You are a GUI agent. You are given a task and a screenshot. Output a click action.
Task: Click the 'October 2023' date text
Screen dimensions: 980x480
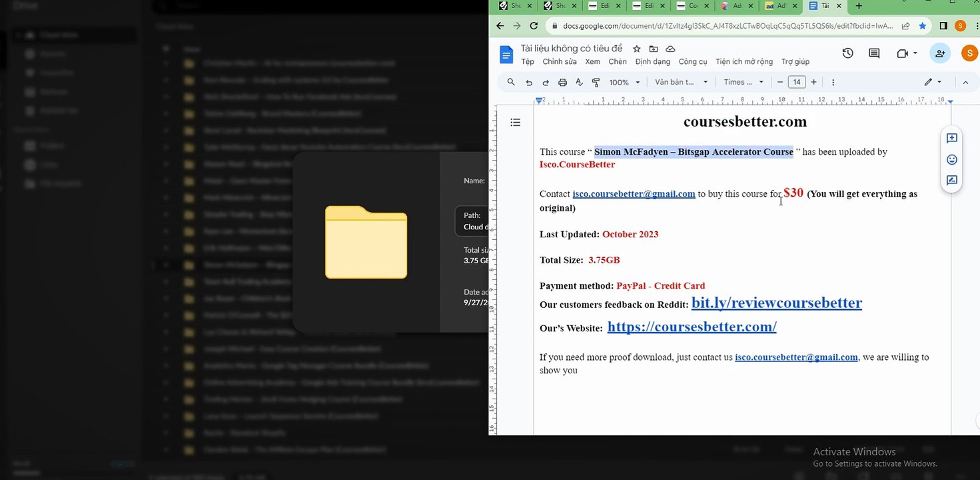(x=630, y=234)
